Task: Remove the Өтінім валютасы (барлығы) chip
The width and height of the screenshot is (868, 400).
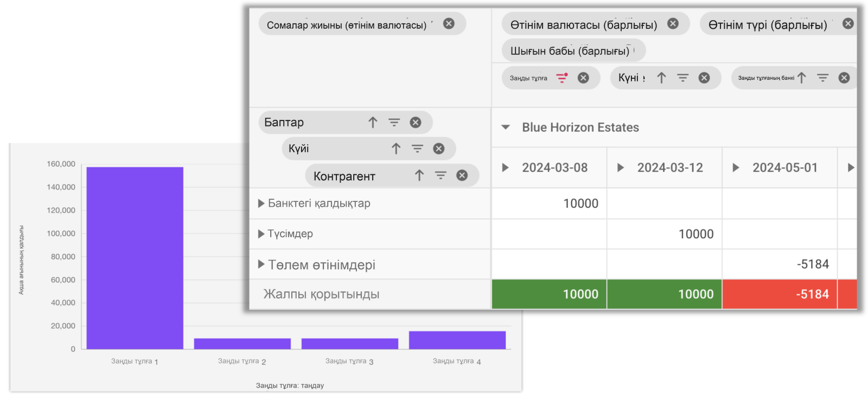Action: coord(673,23)
